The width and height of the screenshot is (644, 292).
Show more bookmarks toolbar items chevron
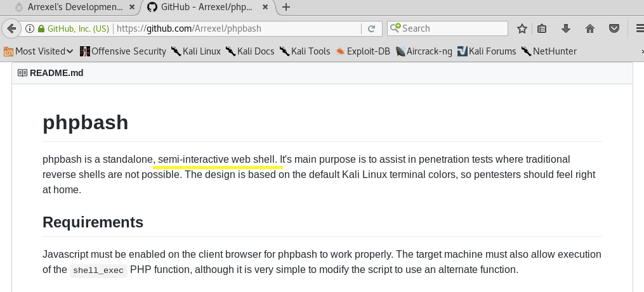pos(642,51)
